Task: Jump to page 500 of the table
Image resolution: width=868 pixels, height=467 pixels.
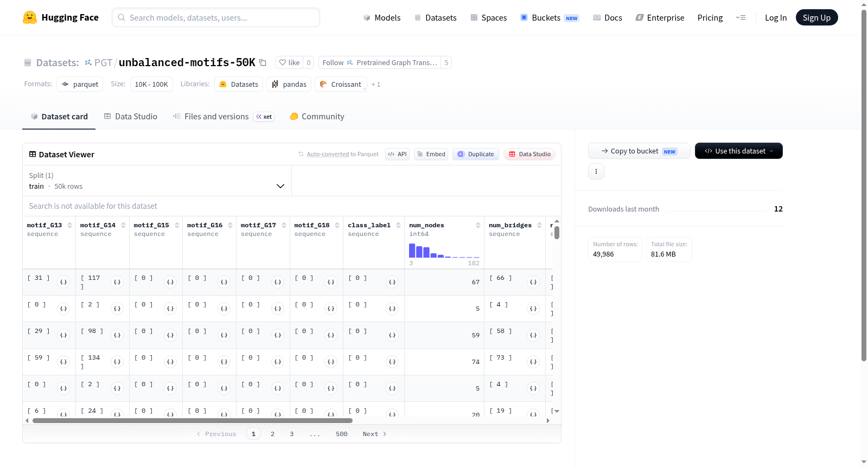Action: [342, 434]
